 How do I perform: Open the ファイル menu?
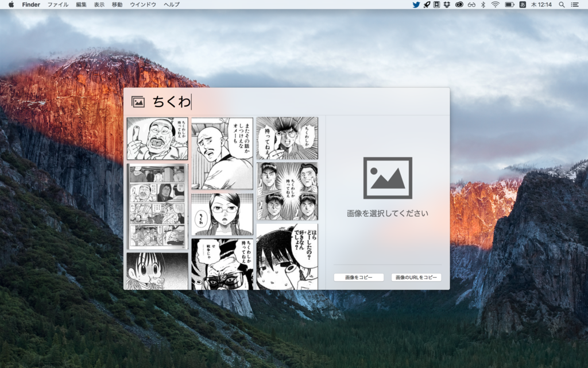(58, 5)
